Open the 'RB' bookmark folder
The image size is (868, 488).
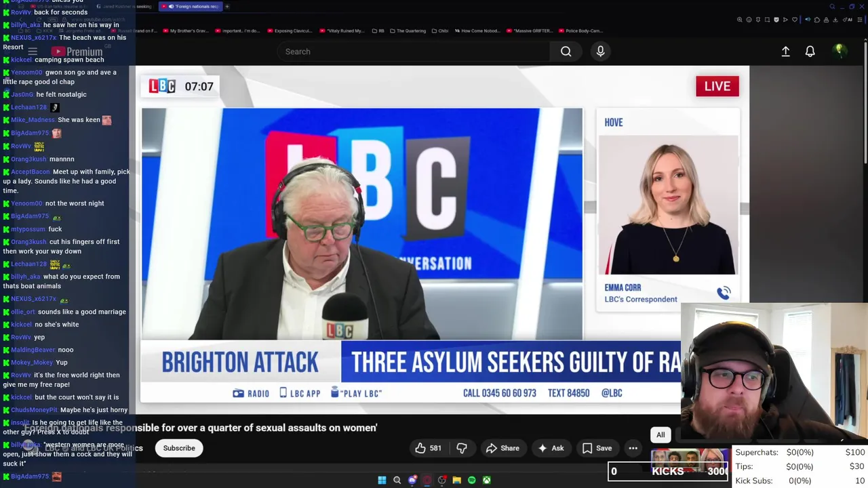coord(378,30)
